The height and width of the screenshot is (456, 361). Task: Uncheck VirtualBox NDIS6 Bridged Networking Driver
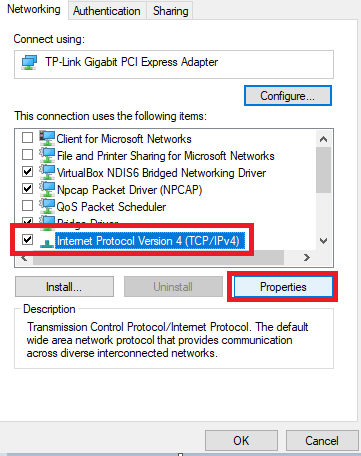pyautogui.click(x=27, y=172)
